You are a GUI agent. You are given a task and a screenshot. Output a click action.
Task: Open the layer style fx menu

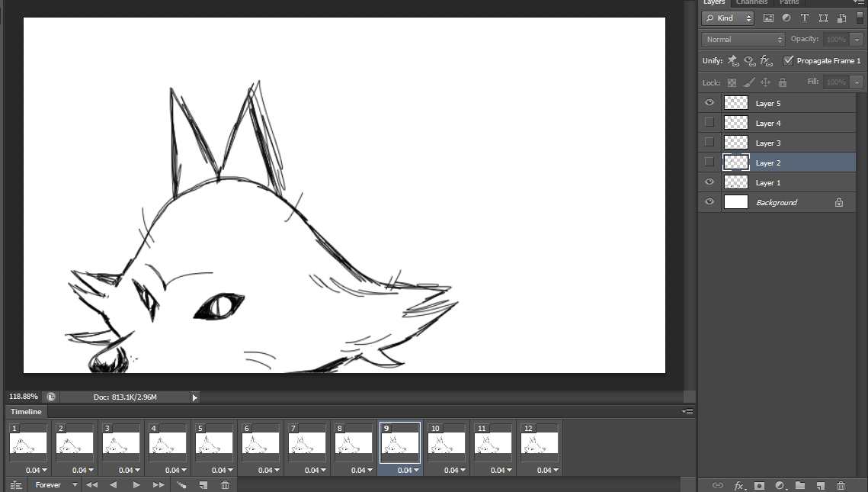[x=739, y=485]
